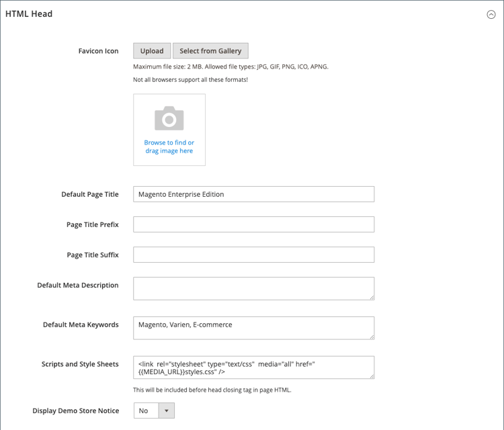Click the camera placeholder icon
The height and width of the screenshot is (430, 504).
[x=169, y=118]
